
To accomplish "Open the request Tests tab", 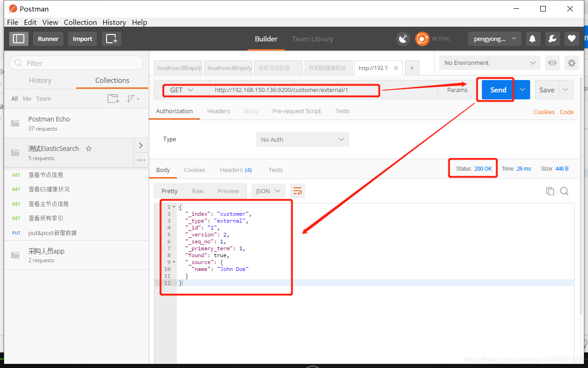I will click(x=342, y=111).
